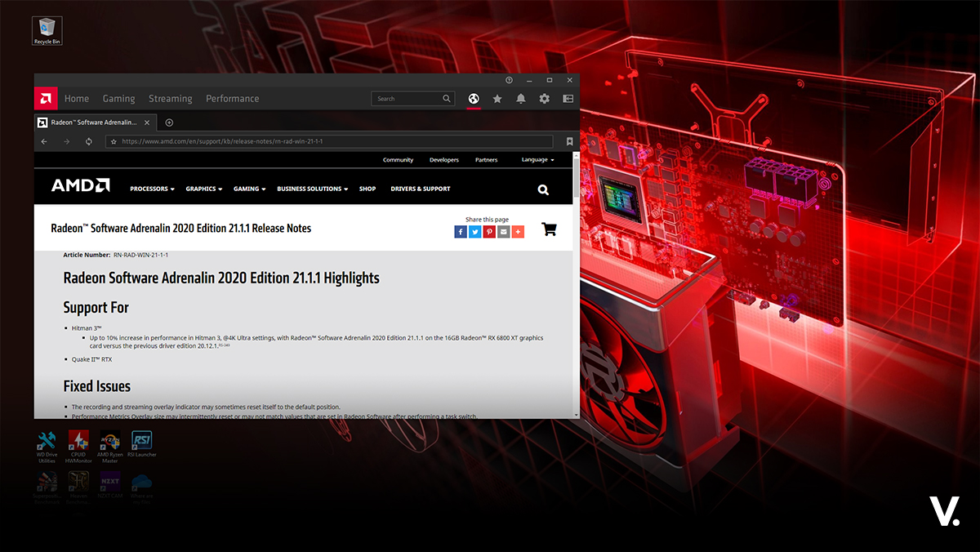Expand the PROCESSORS menu
This screenshot has width=980, height=552.
152,189
